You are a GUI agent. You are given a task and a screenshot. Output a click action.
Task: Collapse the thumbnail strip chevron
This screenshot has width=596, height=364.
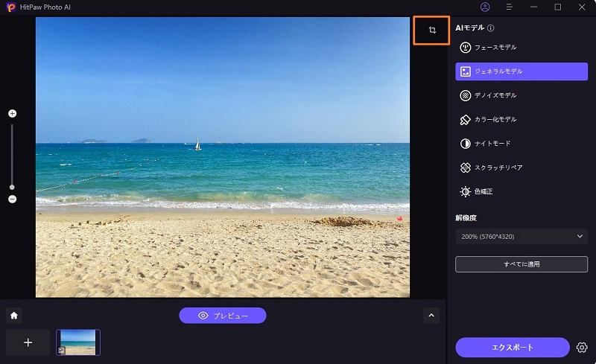[x=431, y=316]
